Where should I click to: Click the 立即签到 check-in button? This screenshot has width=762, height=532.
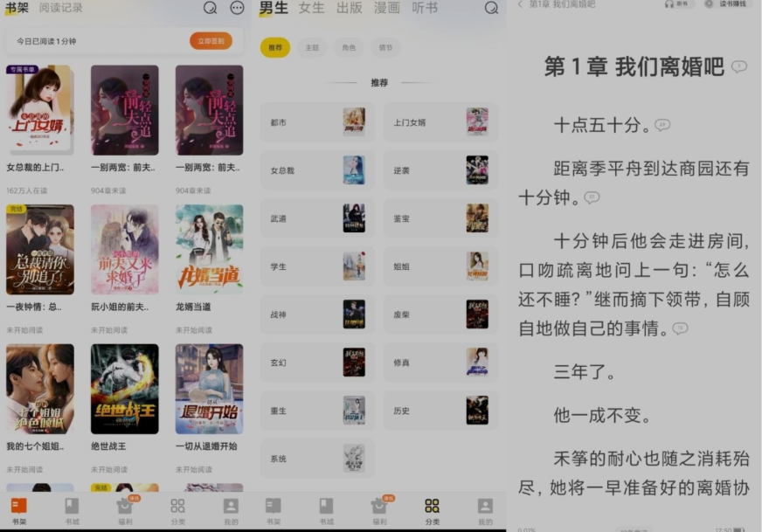(211, 41)
